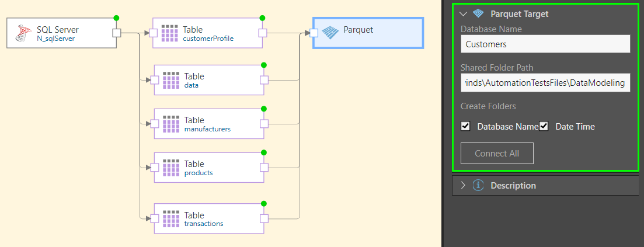Uncheck the Database Name checkbox
644x247 pixels.
pyautogui.click(x=465, y=126)
